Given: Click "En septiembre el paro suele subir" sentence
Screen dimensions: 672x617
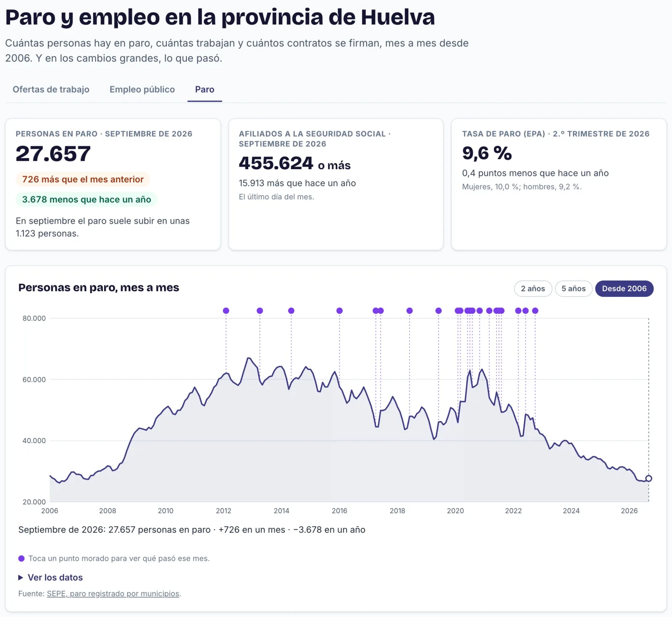Looking at the screenshot, I should (x=102, y=227).
